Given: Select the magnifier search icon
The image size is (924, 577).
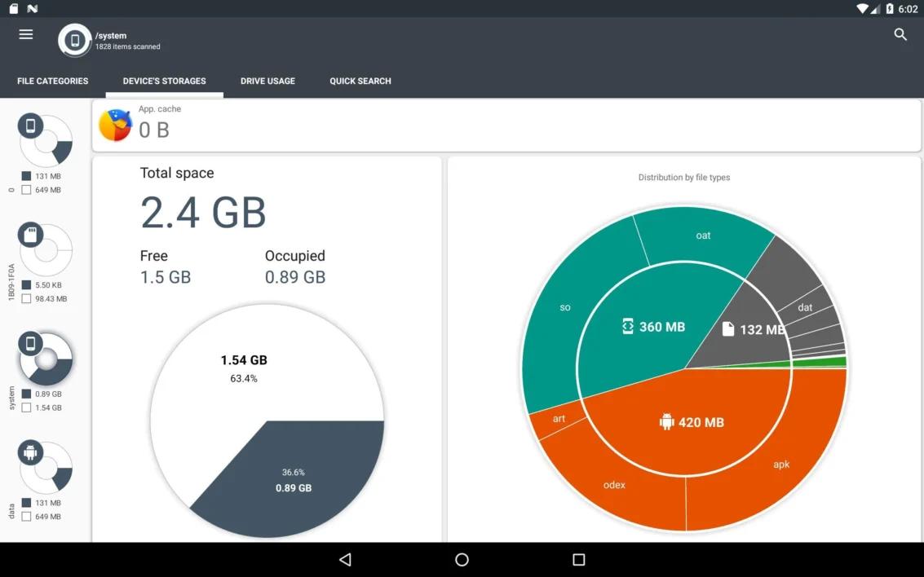Looking at the screenshot, I should tap(900, 35).
